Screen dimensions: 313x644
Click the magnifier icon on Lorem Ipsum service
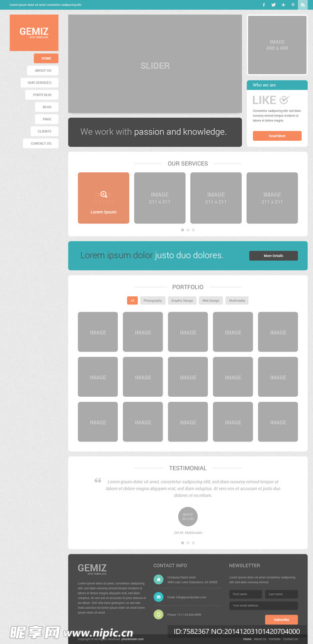click(104, 194)
